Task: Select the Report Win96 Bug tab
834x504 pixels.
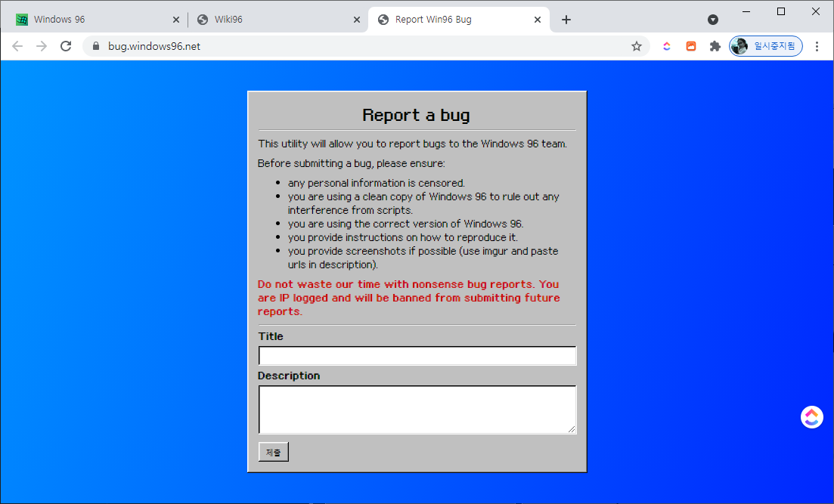Action: tap(458, 20)
